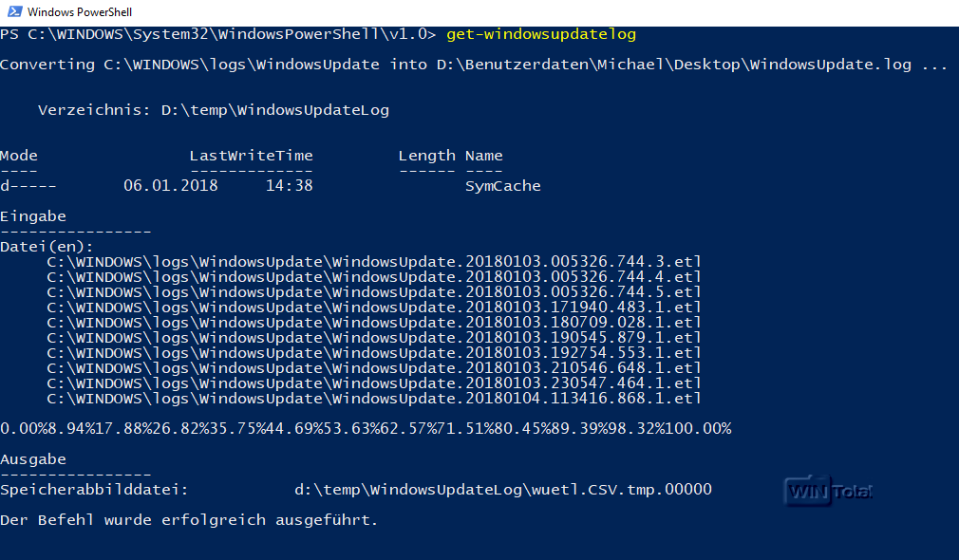Click the PS prompt path text

pyautogui.click(x=217, y=34)
